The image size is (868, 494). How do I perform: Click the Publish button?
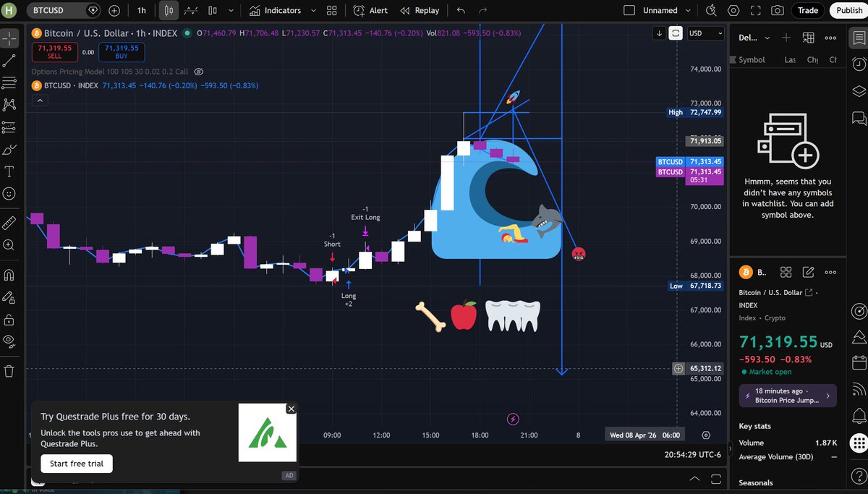pyautogui.click(x=849, y=10)
